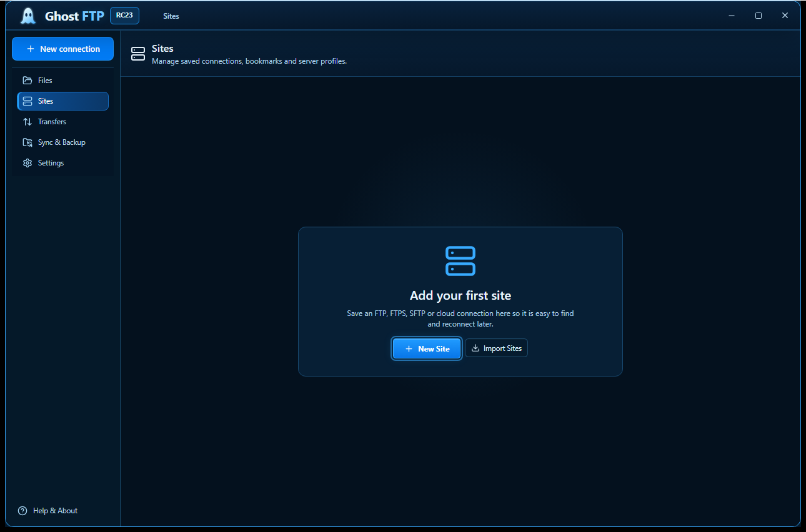This screenshot has width=806, height=532.
Task: Open Settings from the sidebar
Action: (x=63, y=163)
